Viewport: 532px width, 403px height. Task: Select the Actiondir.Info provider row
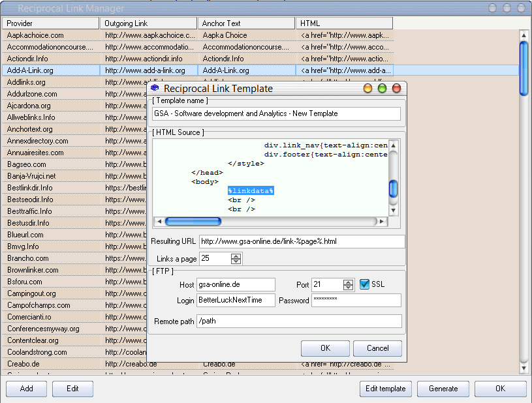pyautogui.click(x=51, y=59)
